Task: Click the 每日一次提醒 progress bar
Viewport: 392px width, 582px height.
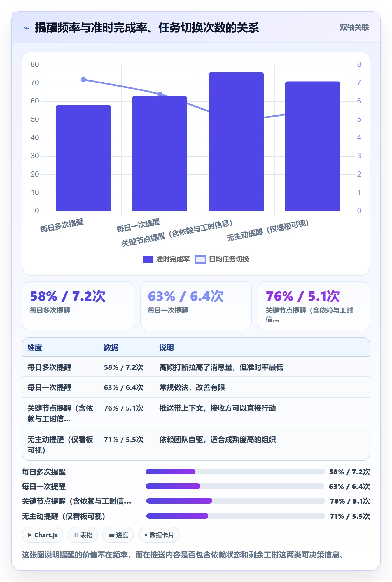Action: 235,486
